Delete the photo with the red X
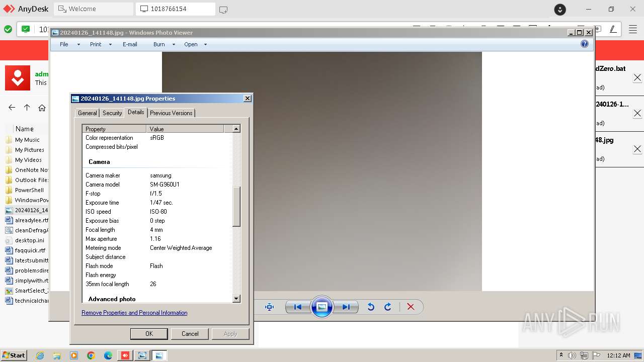644x362 pixels. point(411,307)
